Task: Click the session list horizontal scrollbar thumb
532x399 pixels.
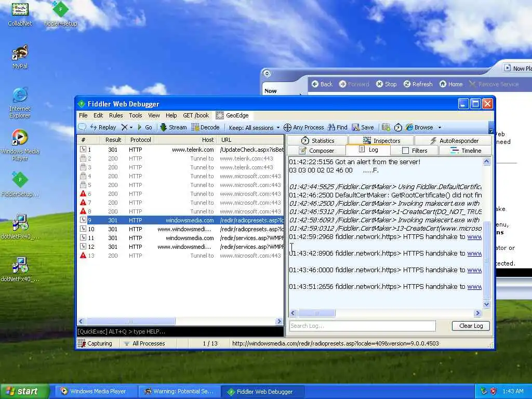Action: (130, 321)
